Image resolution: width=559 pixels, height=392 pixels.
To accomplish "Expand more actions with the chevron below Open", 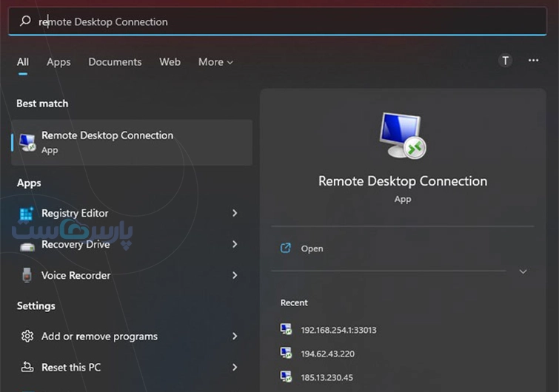I will point(523,271).
